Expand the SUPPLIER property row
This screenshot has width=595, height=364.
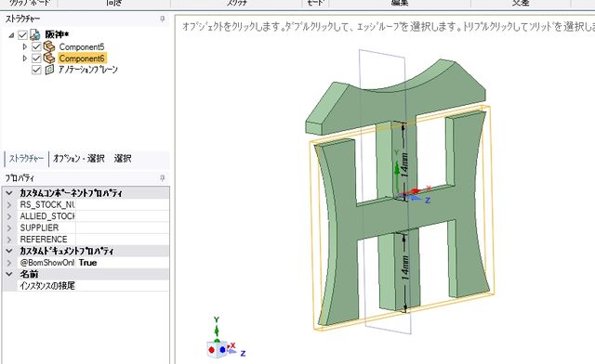(9, 227)
